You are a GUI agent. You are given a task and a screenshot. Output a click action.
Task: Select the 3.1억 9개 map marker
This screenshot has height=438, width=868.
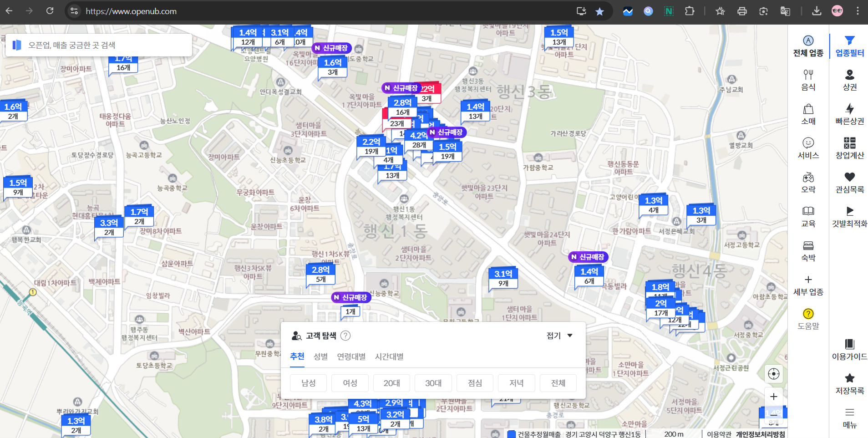503,278
